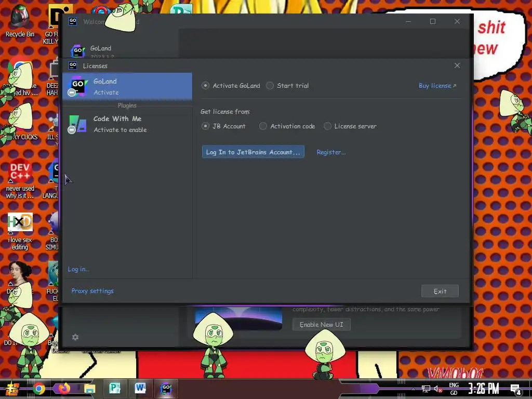
Task: Open the HxD hex editor desktop icon
Action: coord(20,231)
